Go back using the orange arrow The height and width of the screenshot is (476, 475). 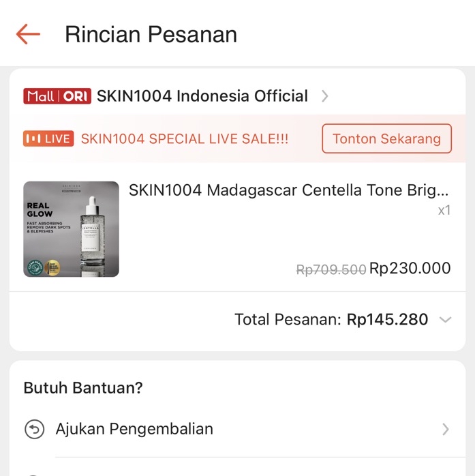tap(28, 34)
